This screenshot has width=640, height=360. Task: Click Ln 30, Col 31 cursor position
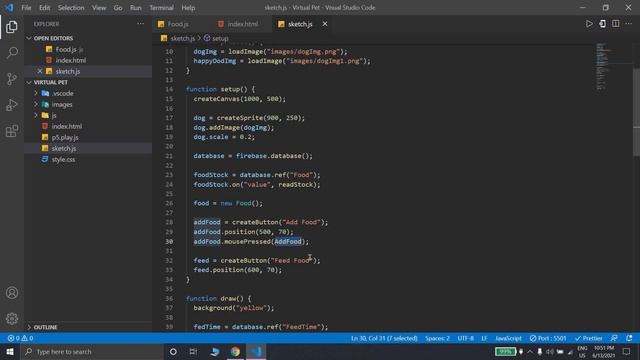pyautogui.click(x=384, y=338)
